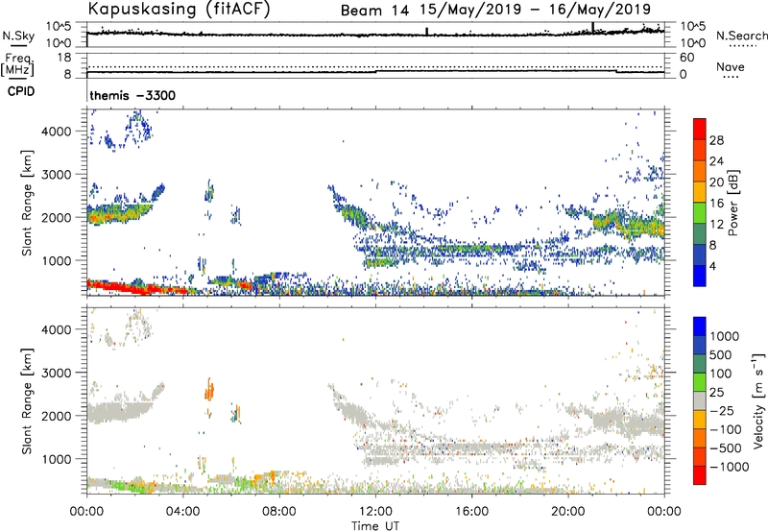Click the 18 label on the frequency axis
Viewport: 768px width, 532px height.
tap(64, 58)
